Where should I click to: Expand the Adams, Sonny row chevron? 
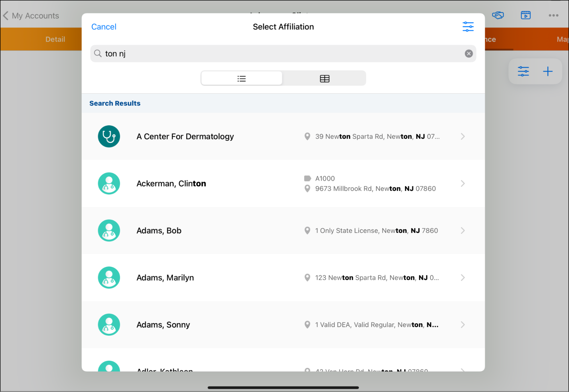tap(463, 325)
